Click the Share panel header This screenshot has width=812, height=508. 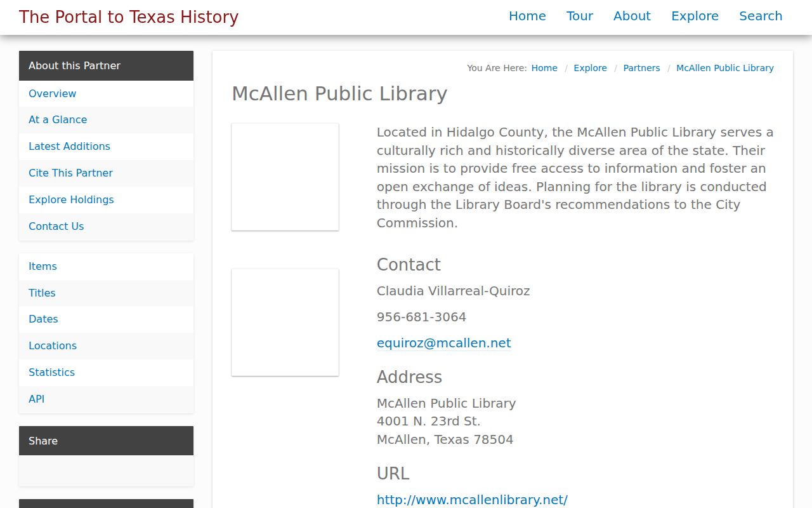[x=106, y=441]
